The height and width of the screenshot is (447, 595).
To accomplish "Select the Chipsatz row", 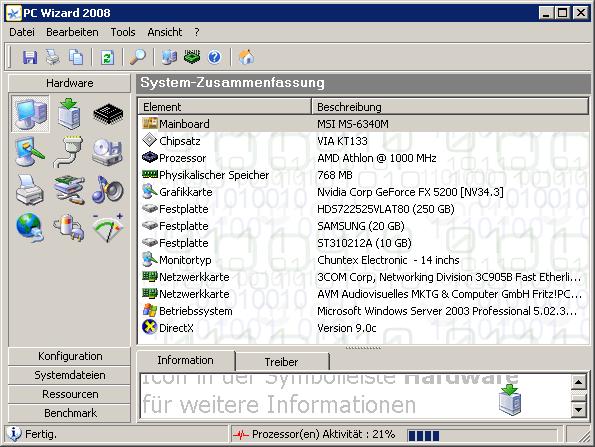I will click(364, 141).
